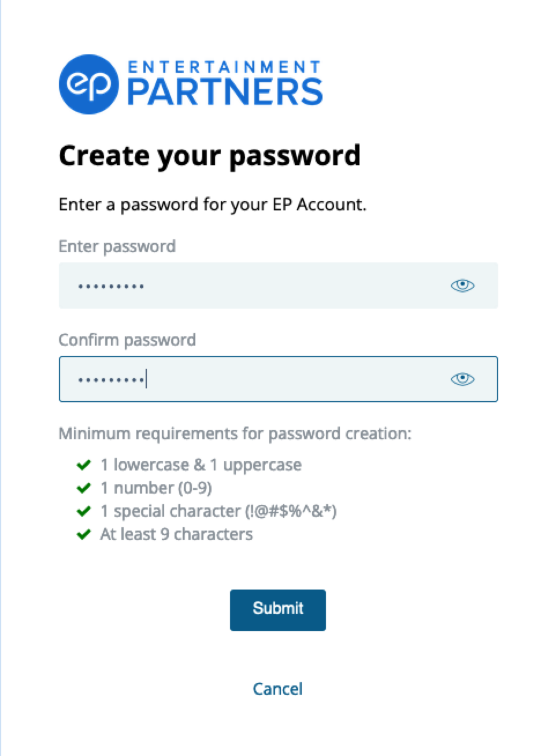This screenshot has width=556, height=756.
Task: Click the Entertainment Partners wordmark
Action: point(224,84)
